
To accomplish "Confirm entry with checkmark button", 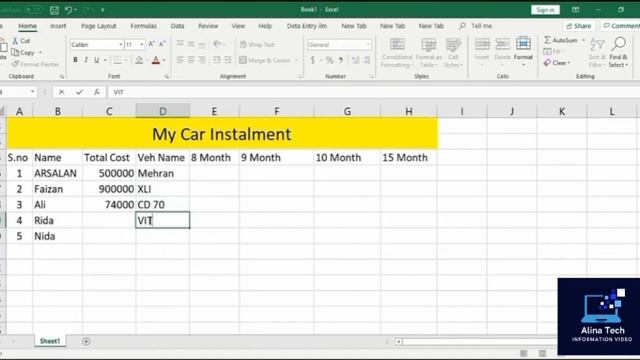I will click(x=79, y=92).
